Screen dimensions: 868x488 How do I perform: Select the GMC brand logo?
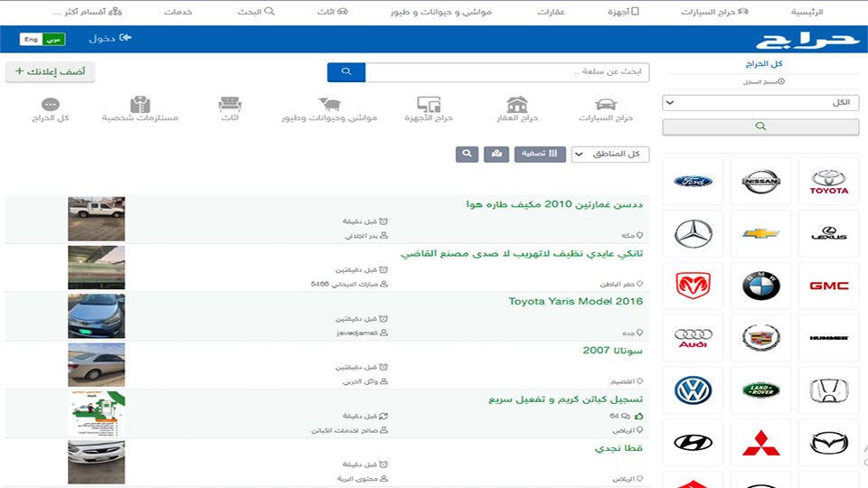[829, 286]
